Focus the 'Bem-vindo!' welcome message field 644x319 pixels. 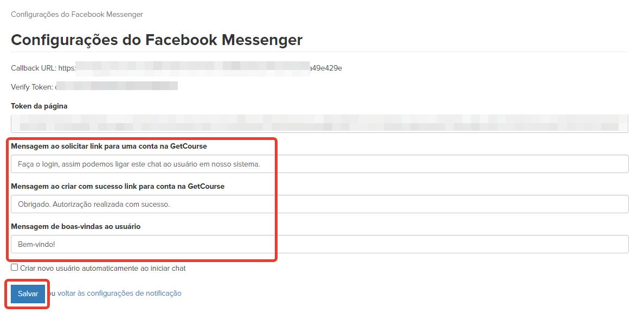click(319, 244)
